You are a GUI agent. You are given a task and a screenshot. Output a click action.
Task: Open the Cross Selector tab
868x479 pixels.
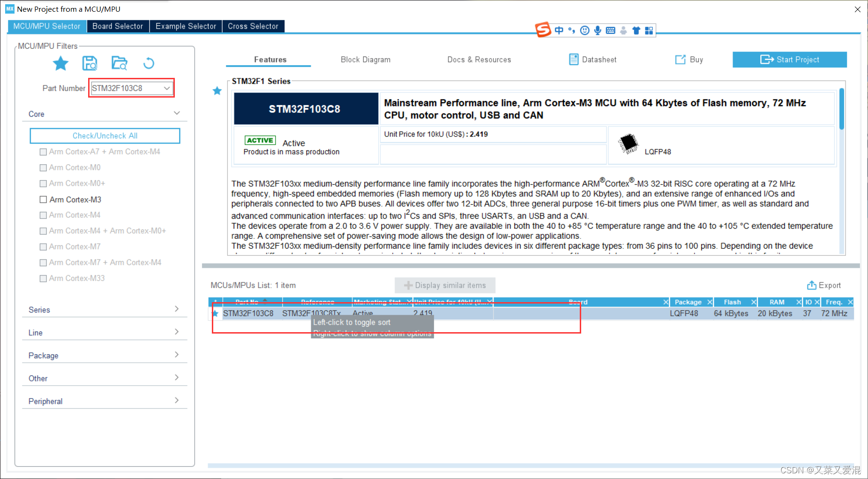click(253, 26)
